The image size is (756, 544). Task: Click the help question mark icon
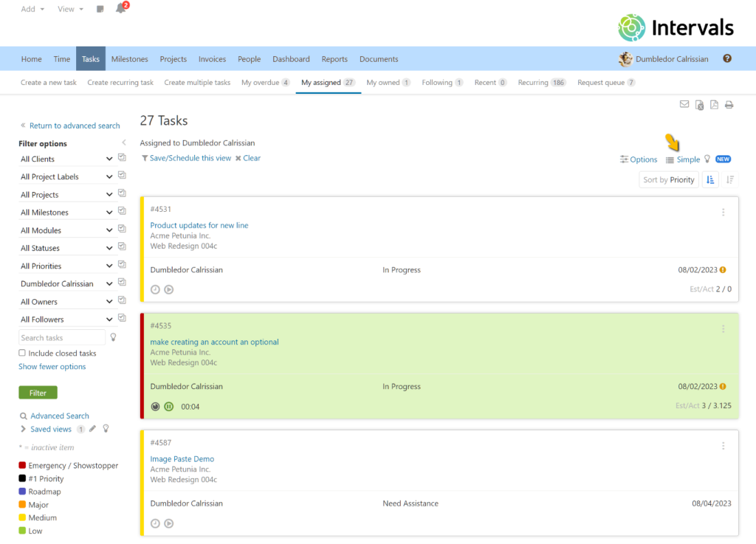[727, 59]
